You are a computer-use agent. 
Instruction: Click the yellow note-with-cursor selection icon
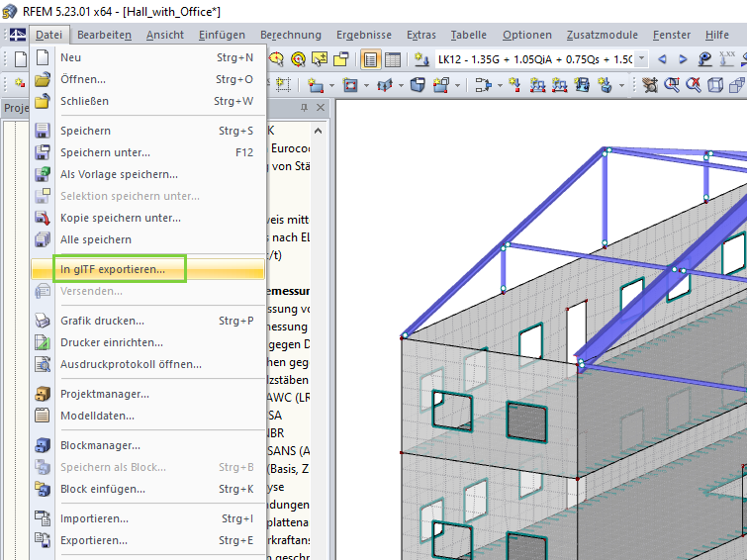[320, 59]
